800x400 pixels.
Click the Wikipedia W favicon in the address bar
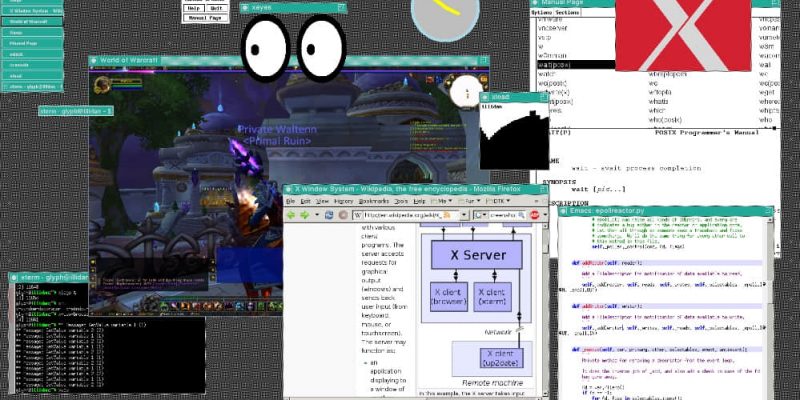[x=358, y=215]
